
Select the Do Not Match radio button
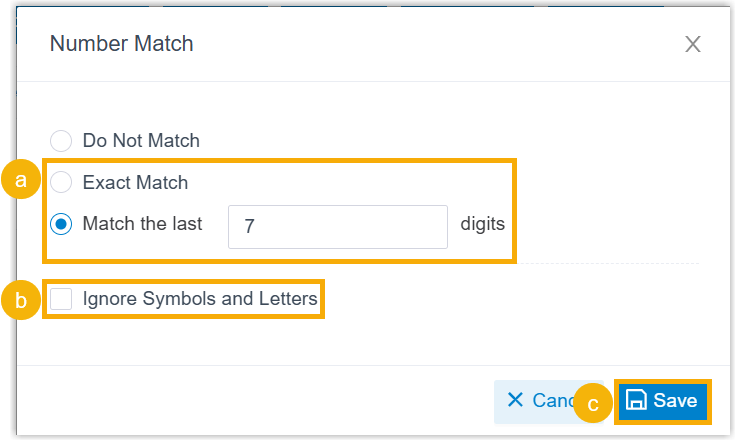click(61, 141)
